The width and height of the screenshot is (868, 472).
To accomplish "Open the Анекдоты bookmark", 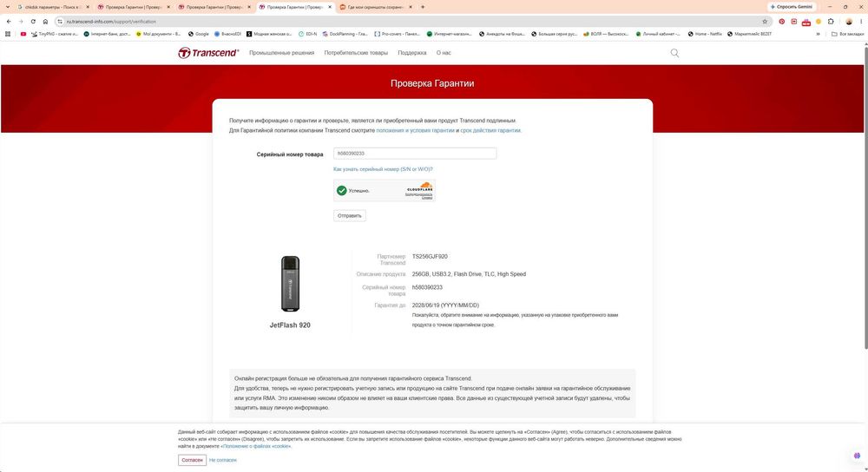I will [502, 34].
